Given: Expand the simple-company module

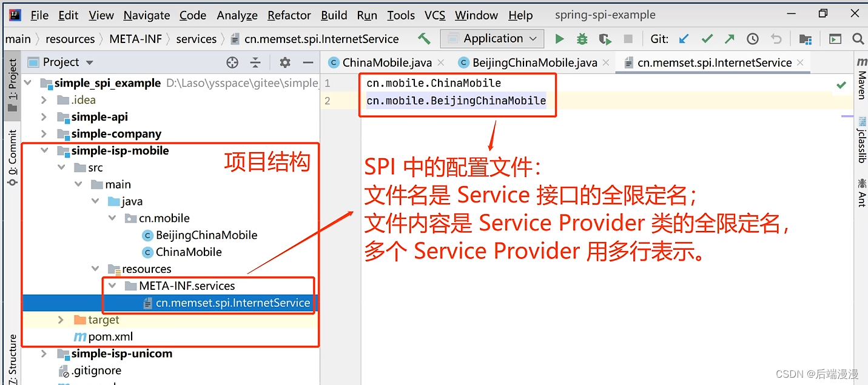Looking at the screenshot, I should coord(44,134).
